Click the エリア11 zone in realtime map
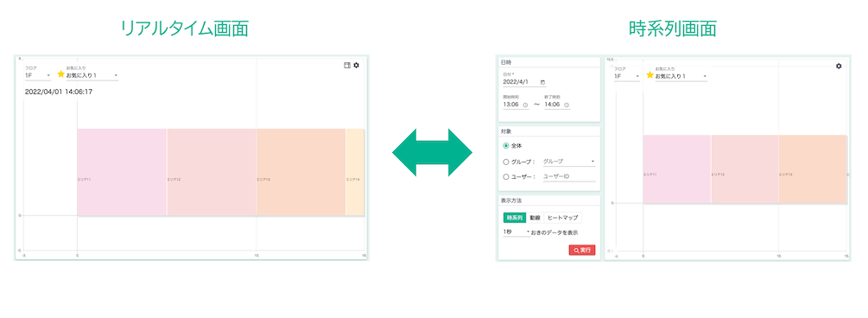 coord(122,172)
